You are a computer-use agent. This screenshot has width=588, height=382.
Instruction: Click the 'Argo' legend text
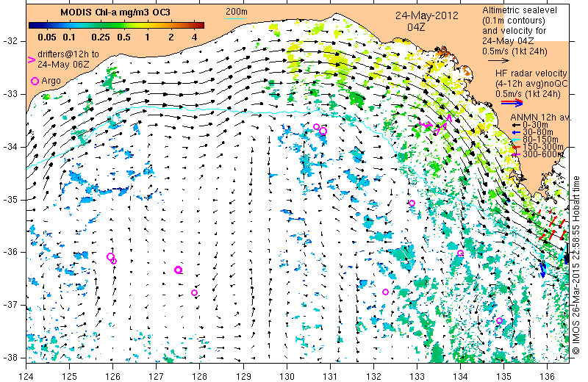tap(51, 81)
